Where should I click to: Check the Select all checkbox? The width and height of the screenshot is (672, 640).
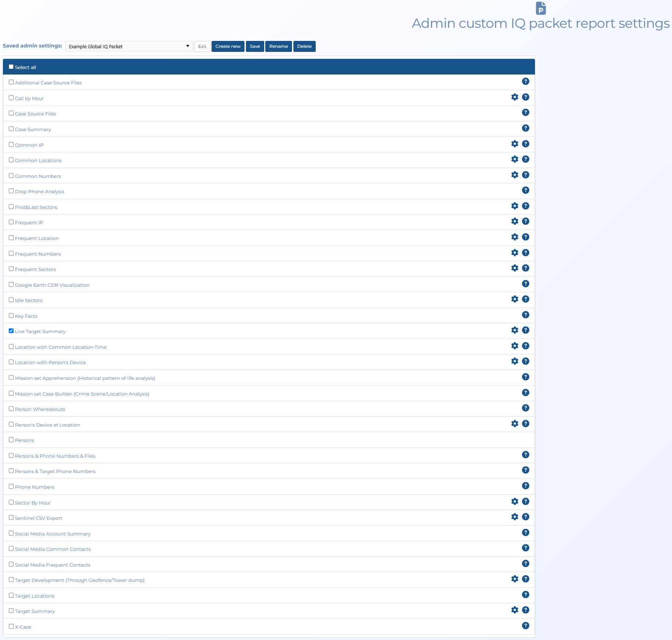[x=11, y=67]
